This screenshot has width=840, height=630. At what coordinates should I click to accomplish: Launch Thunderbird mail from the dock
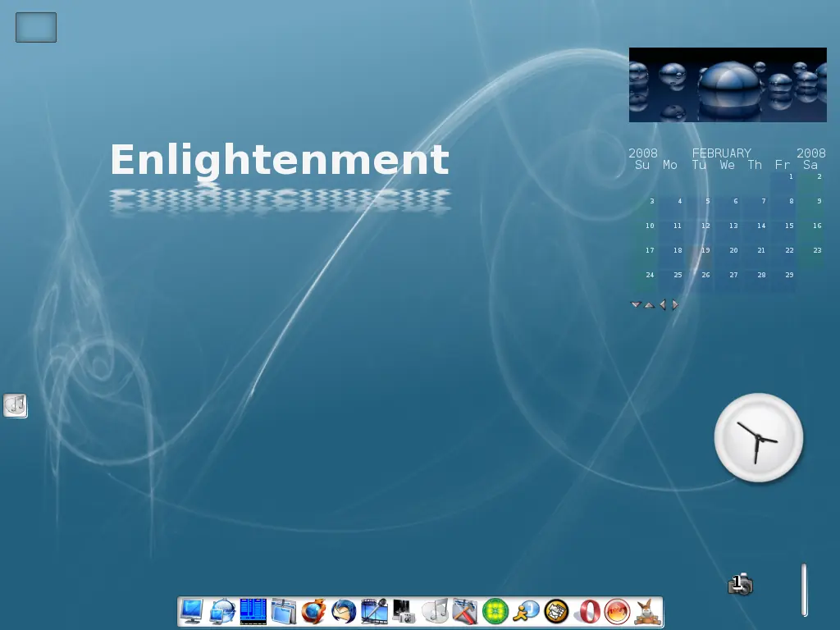click(344, 611)
